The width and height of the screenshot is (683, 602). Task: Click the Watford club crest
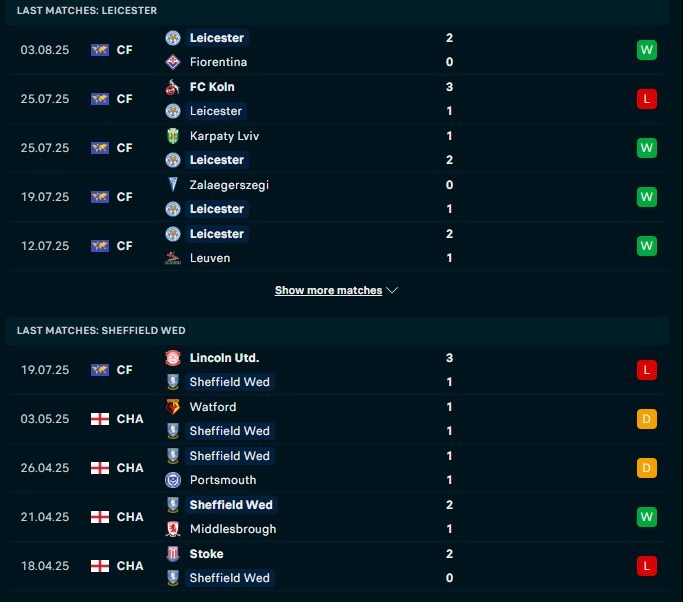point(173,407)
